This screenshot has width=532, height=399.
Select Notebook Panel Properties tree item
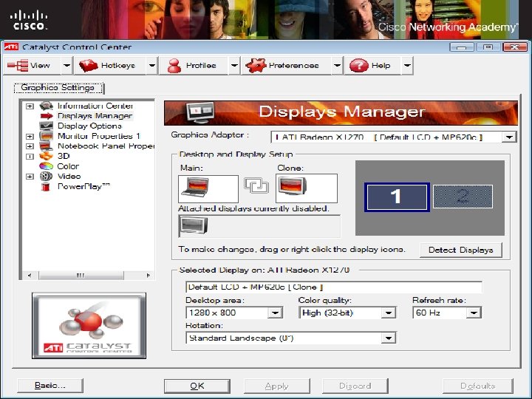(x=106, y=146)
